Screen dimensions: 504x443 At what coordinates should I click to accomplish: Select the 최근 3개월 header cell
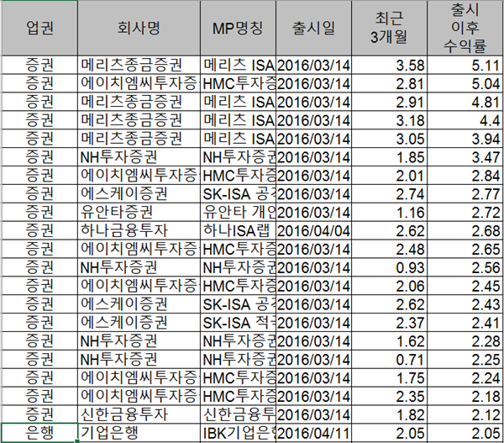pos(389,28)
